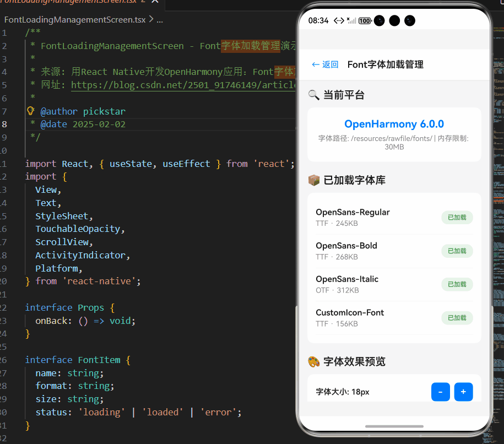Select the CustomIcon-Font row
Image resolution: width=504 pixels, height=444 pixels.
[x=394, y=318]
